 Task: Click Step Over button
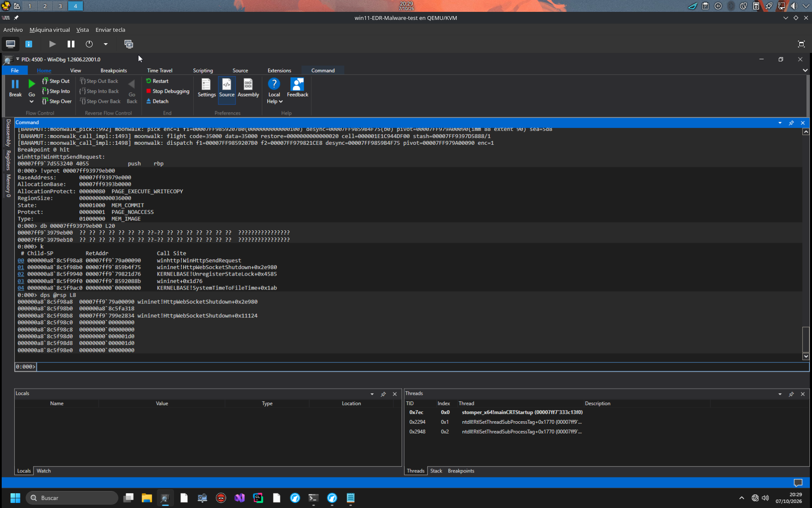57,101
